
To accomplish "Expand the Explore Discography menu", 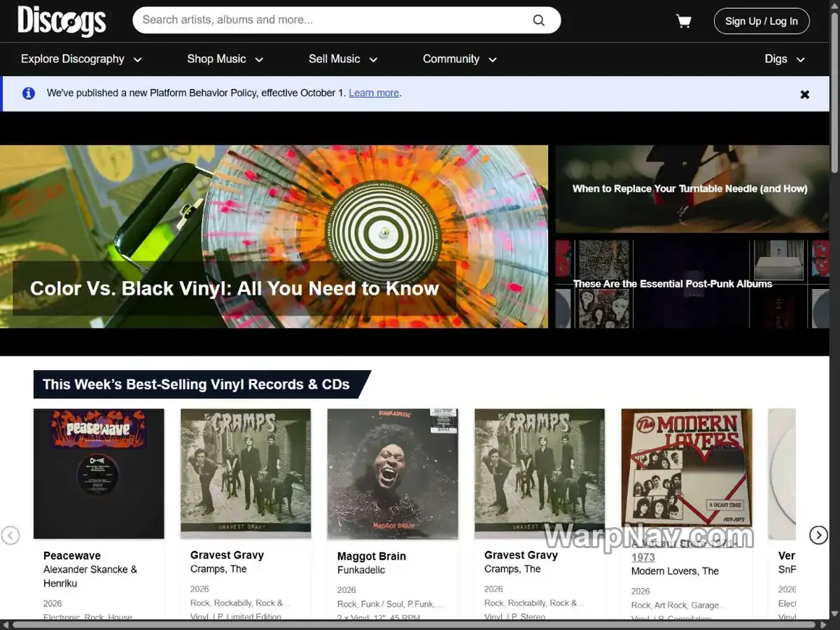I will click(x=81, y=59).
